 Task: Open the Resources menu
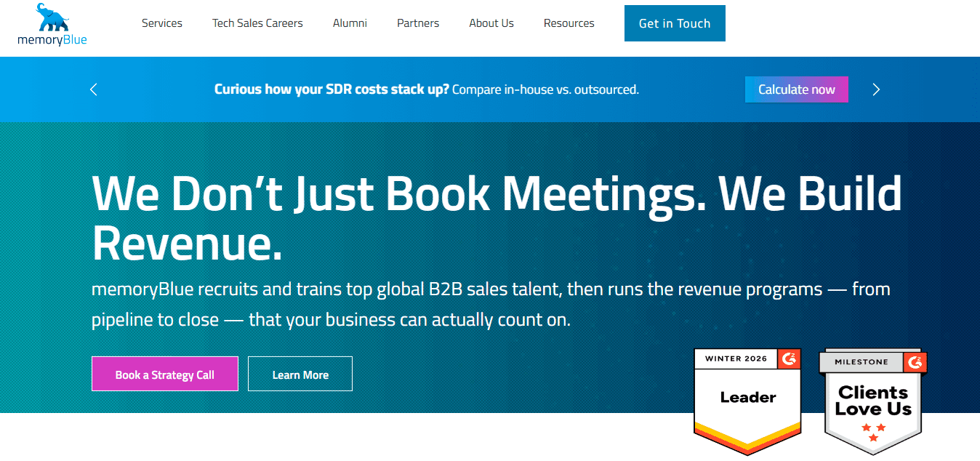(569, 23)
